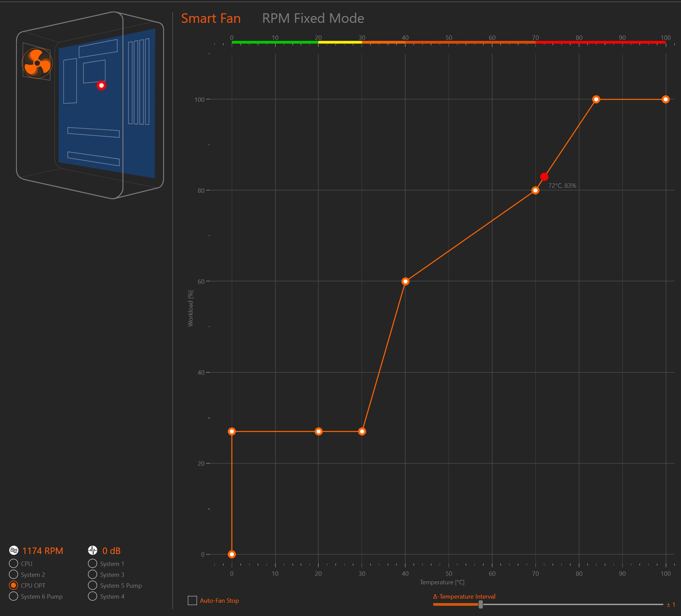
Task: Select the System 3 fan radio button
Action: 92,574
